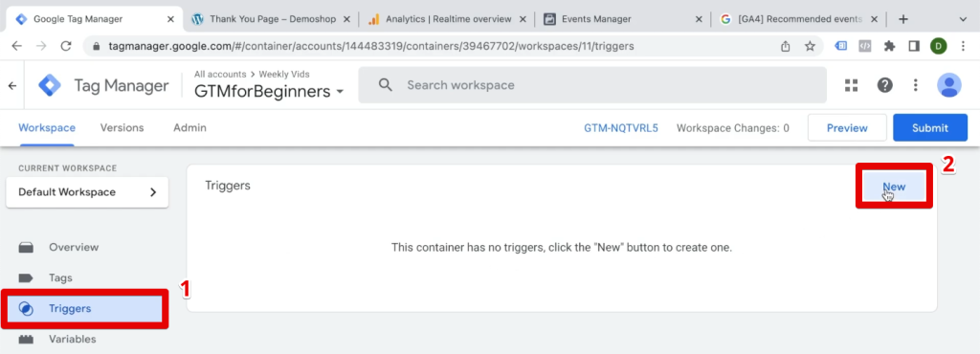
Task: Click the browser forward arrow
Action: pyautogui.click(x=41, y=46)
